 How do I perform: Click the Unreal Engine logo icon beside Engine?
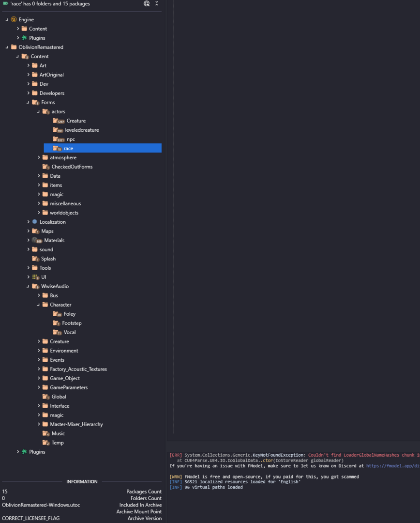pos(14,19)
